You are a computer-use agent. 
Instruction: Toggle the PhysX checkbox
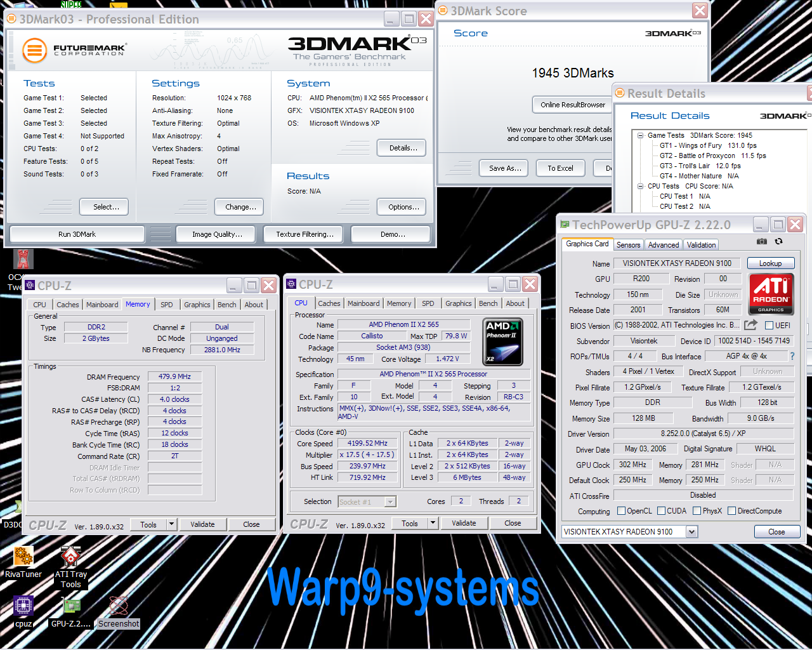point(697,511)
